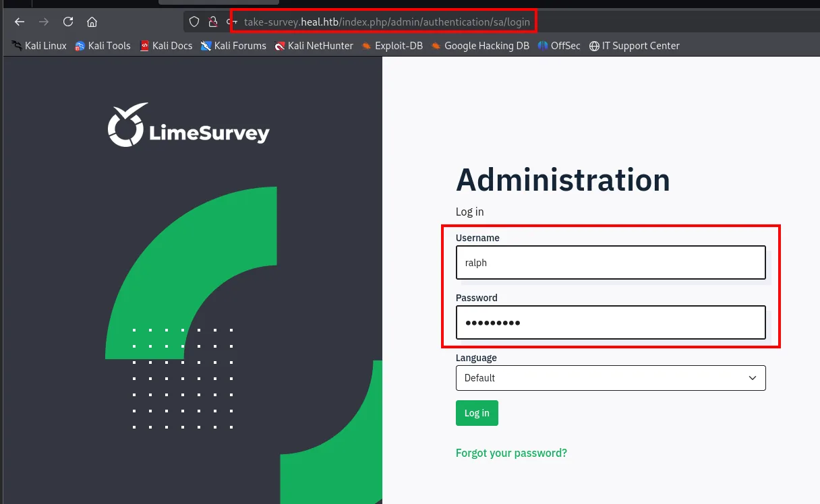820x504 pixels.
Task: Open Kali Tools bookmark
Action: coord(102,46)
